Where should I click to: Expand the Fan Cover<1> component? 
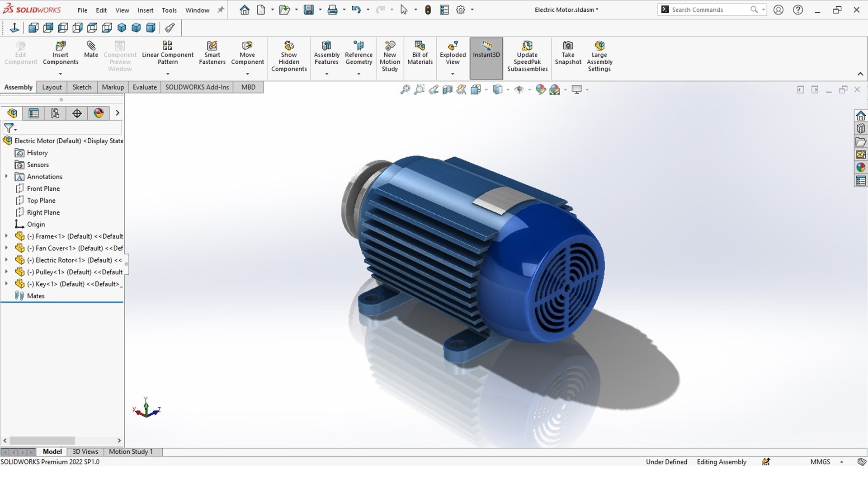tap(6, 248)
